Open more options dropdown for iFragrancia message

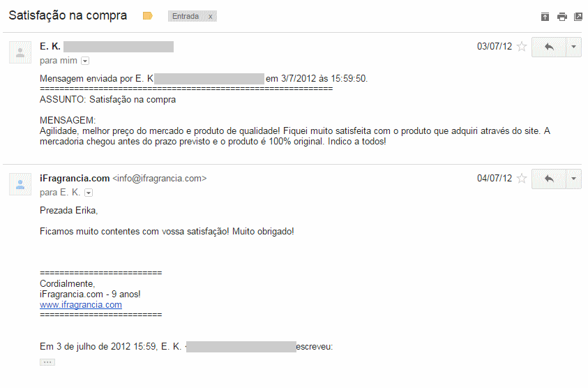point(573,179)
